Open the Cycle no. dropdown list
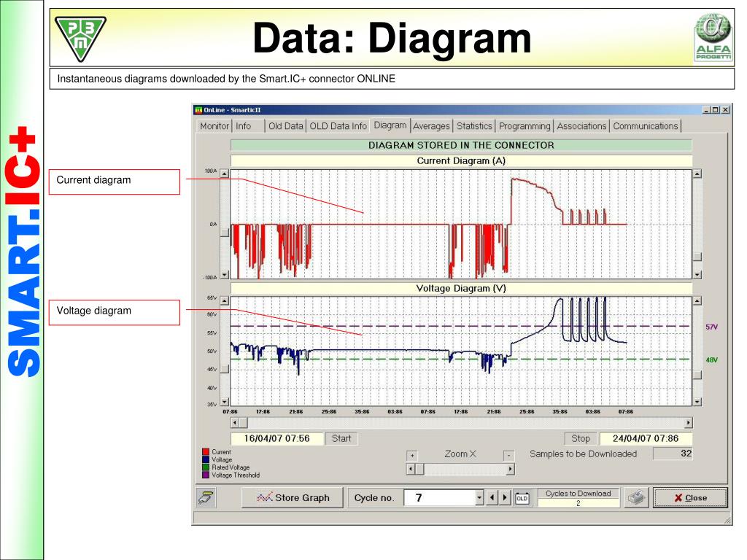The image size is (747, 560). pyautogui.click(x=479, y=498)
